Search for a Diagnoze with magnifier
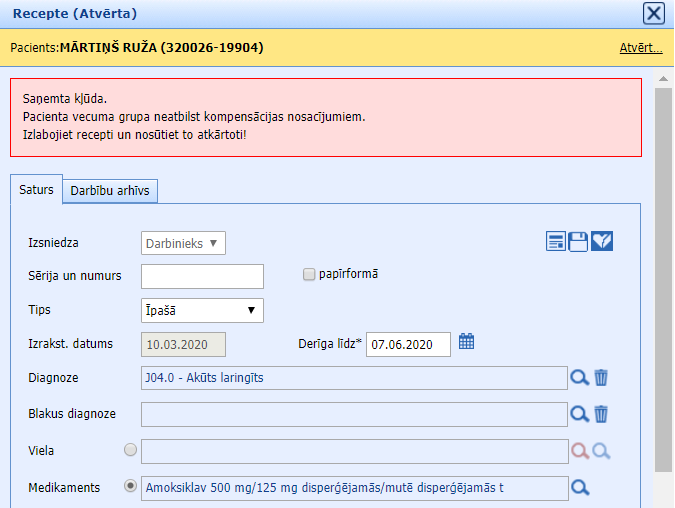The width and height of the screenshot is (675, 508). click(x=579, y=377)
